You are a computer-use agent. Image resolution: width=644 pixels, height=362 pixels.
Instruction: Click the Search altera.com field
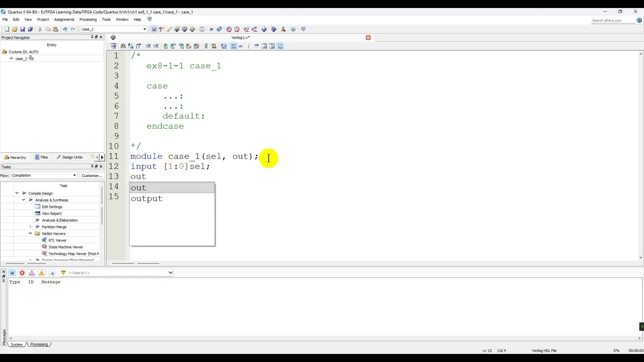pyautogui.click(x=613, y=21)
